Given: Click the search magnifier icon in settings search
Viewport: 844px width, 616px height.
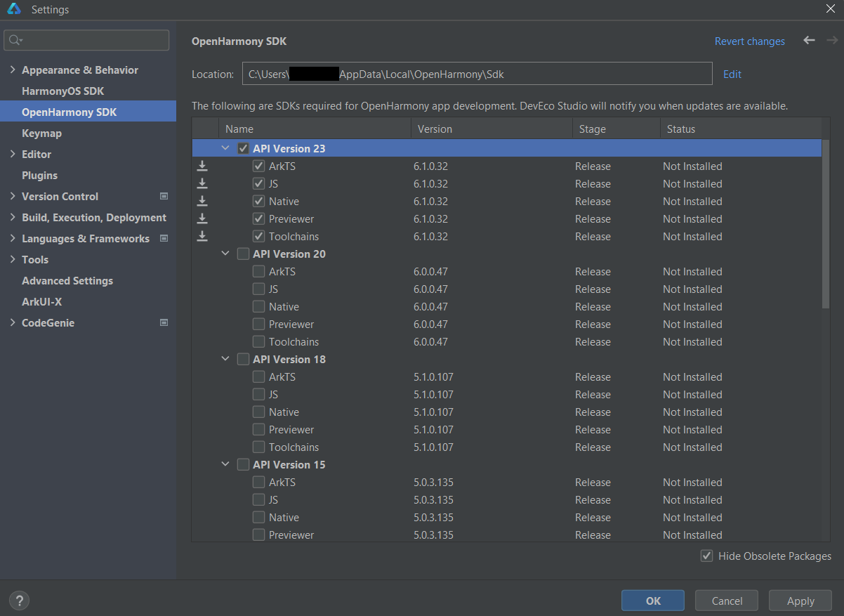Looking at the screenshot, I should pyautogui.click(x=16, y=40).
